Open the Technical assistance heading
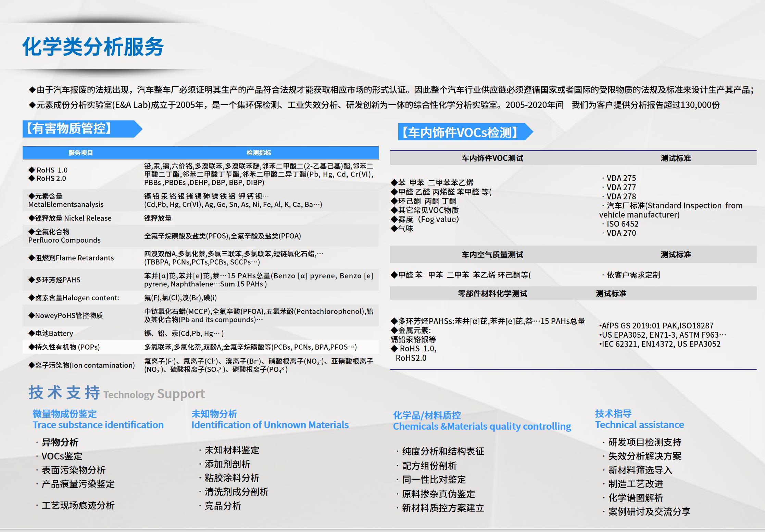The width and height of the screenshot is (765, 532). pyautogui.click(x=639, y=425)
